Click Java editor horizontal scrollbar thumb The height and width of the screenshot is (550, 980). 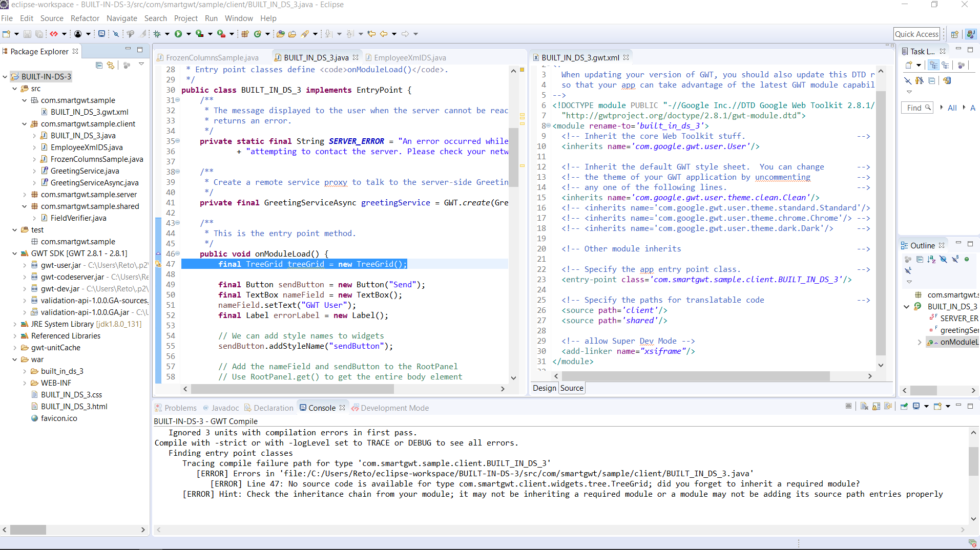coord(292,389)
